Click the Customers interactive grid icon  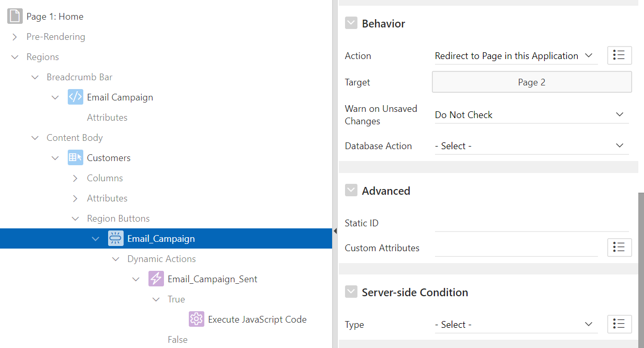[76, 158]
